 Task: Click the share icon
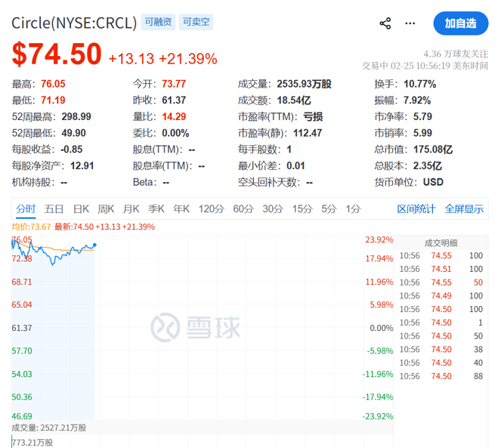pyautogui.click(x=385, y=23)
